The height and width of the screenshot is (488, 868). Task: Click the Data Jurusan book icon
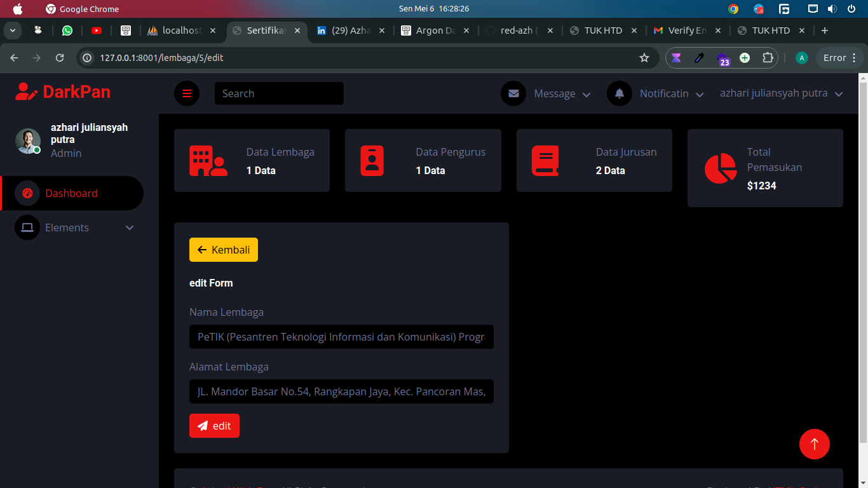(x=545, y=161)
